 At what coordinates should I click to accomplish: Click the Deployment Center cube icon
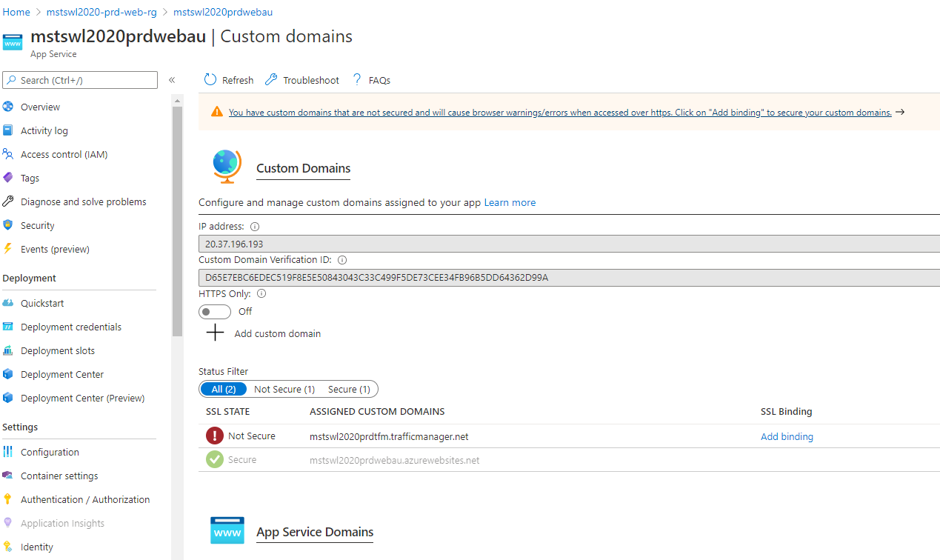click(8, 374)
